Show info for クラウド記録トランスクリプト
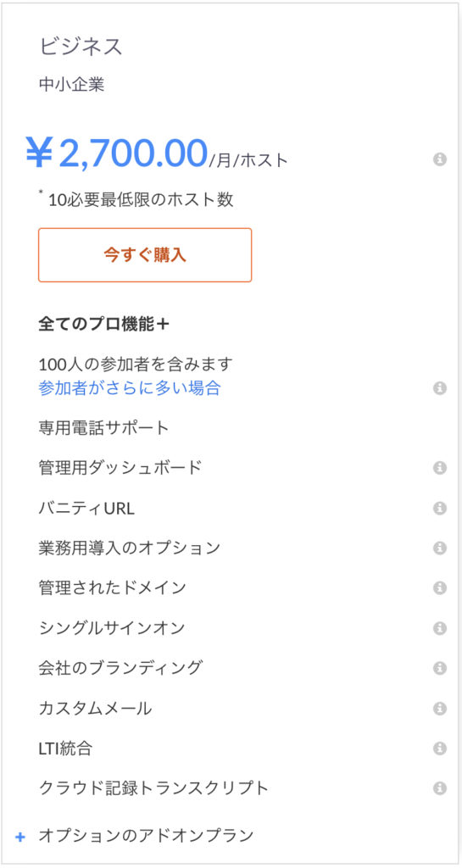462x868 pixels. coord(440,788)
